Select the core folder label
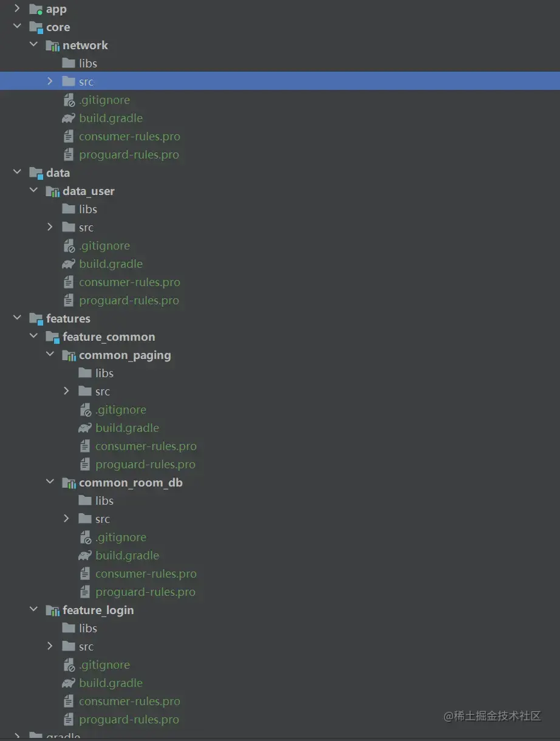The image size is (560, 741). pos(58,27)
